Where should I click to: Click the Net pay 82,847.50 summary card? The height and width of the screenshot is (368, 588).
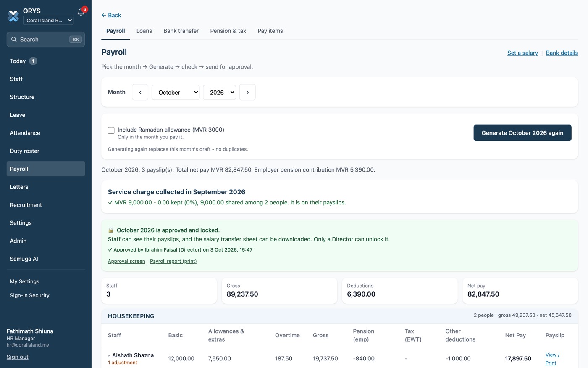(520, 291)
